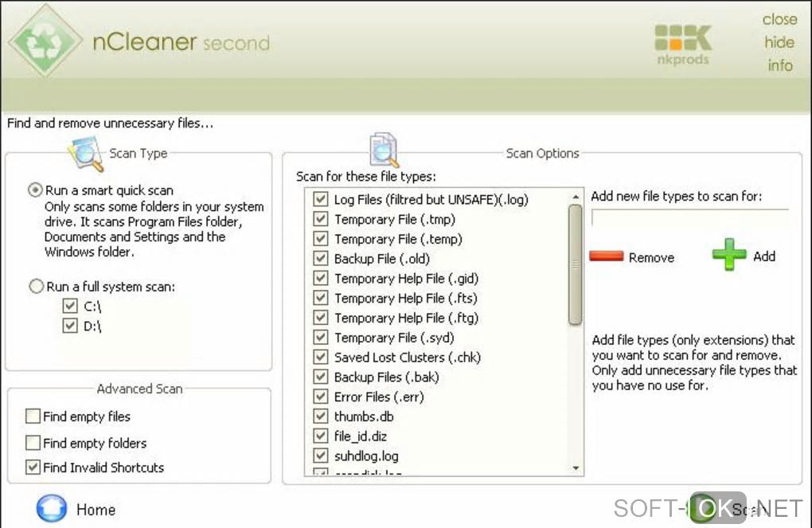Click the file types scrollbar thumb
The image size is (812, 528).
tap(575, 264)
